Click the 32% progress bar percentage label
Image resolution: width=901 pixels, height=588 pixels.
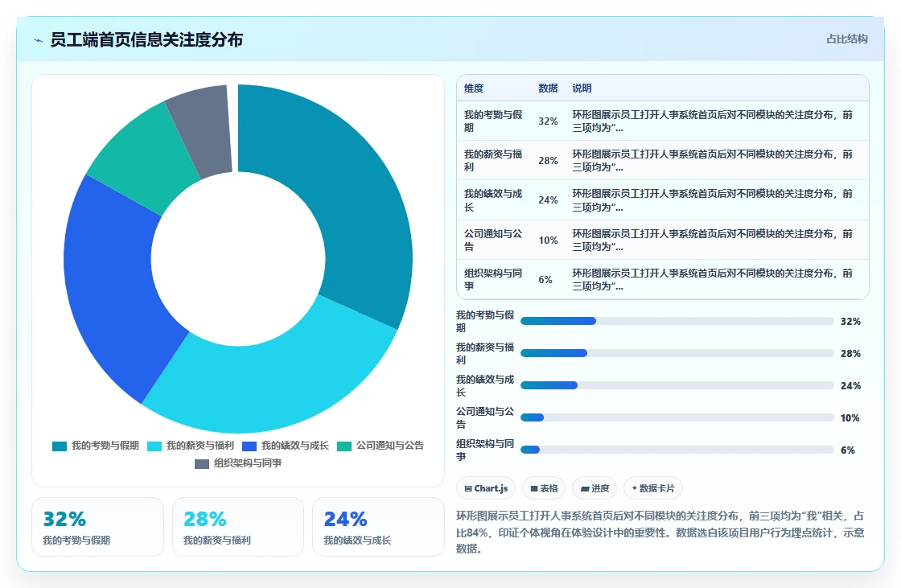[x=850, y=321]
